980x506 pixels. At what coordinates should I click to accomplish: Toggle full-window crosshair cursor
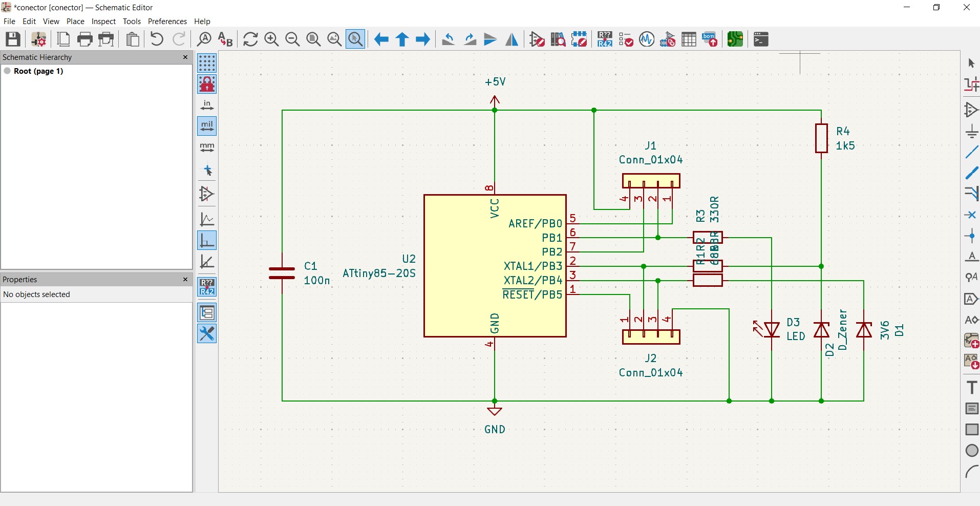tap(207, 171)
